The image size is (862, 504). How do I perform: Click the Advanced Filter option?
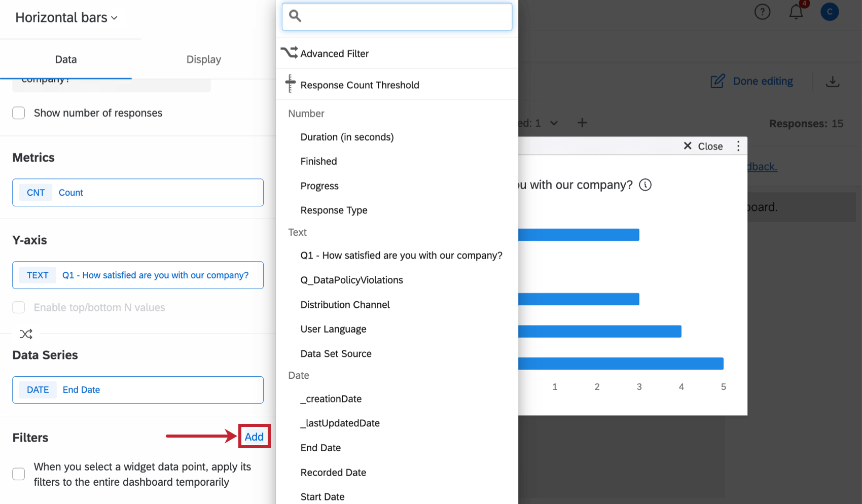[x=335, y=53]
